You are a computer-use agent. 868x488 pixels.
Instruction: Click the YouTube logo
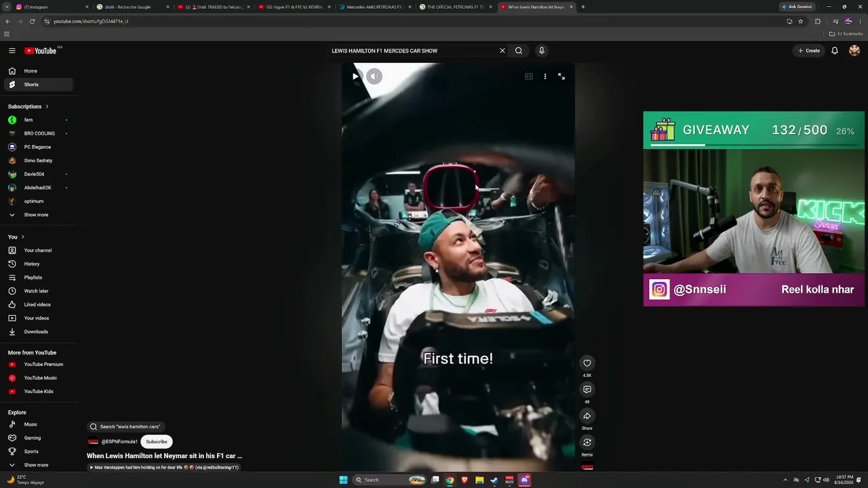point(41,51)
